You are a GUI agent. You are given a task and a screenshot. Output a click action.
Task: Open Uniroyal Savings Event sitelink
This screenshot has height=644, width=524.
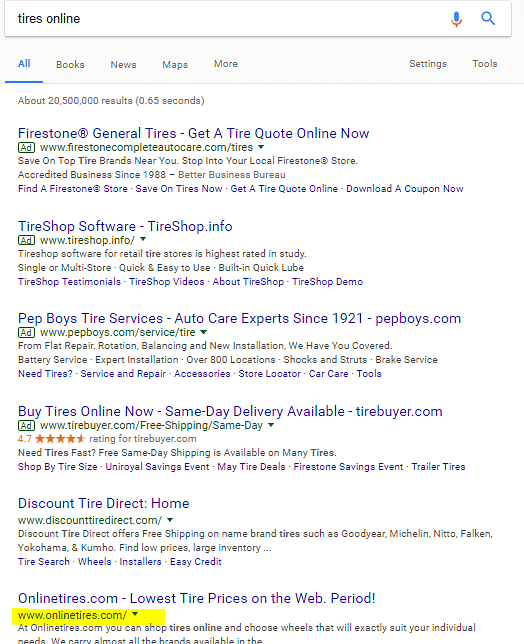point(157,467)
